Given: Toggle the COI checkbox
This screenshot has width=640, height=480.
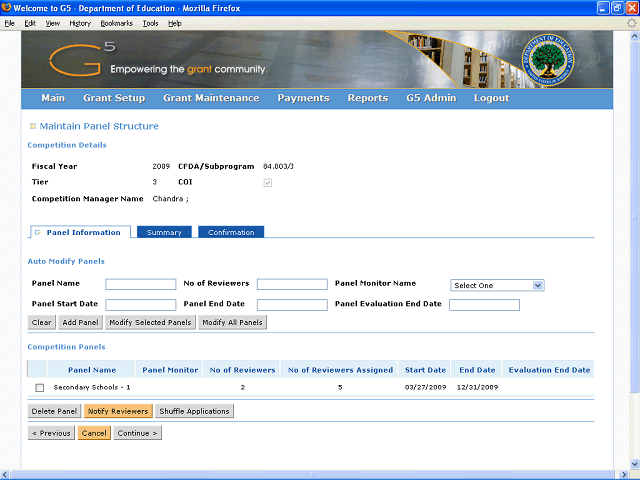Looking at the screenshot, I should coord(267,182).
